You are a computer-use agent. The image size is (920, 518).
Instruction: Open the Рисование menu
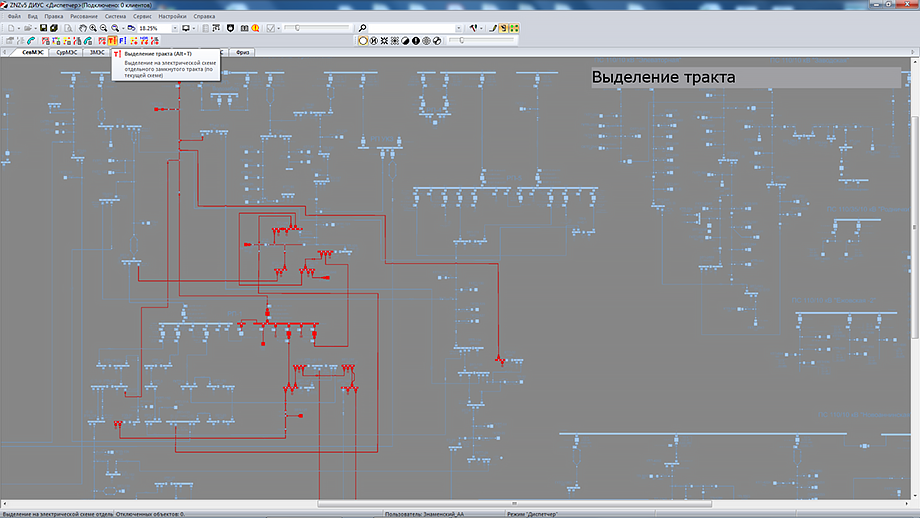click(84, 17)
